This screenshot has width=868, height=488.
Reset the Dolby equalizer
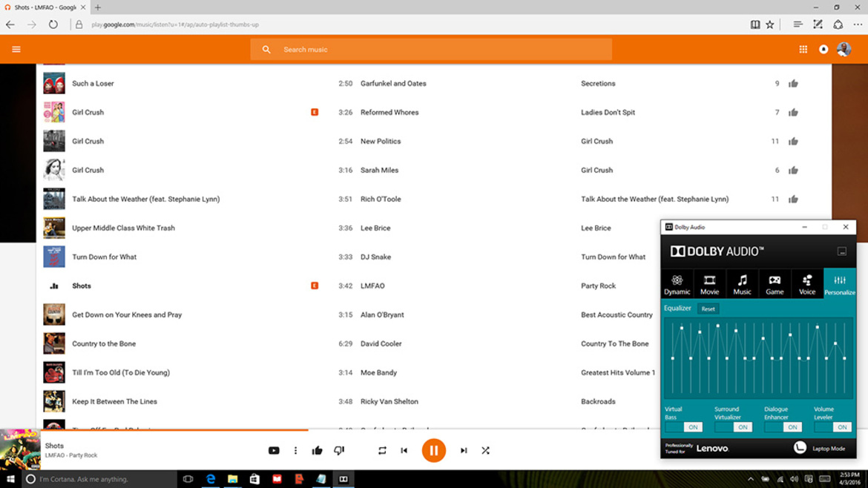click(x=708, y=309)
